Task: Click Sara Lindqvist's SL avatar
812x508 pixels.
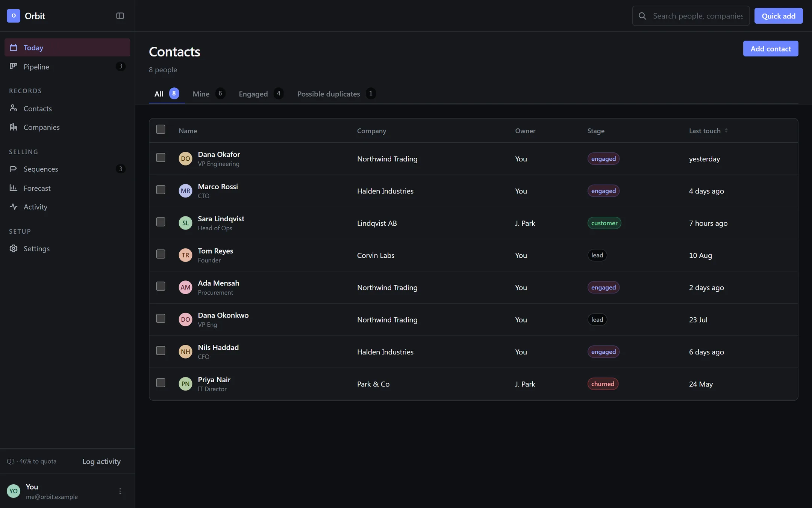Action: pyautogui.click(x=185, y=223)
